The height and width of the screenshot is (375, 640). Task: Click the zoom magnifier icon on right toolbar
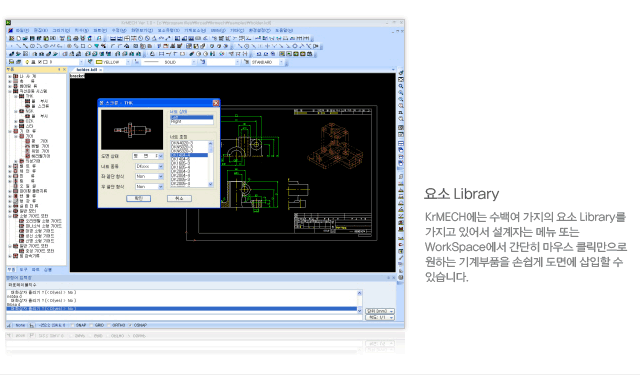pyautogui.click(x=401, y=86)
